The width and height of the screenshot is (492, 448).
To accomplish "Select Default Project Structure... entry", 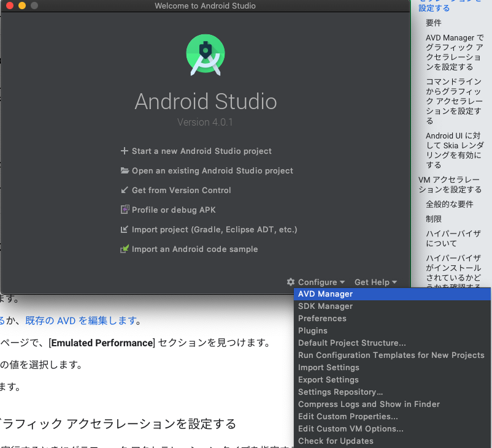I will pos(392,343).
